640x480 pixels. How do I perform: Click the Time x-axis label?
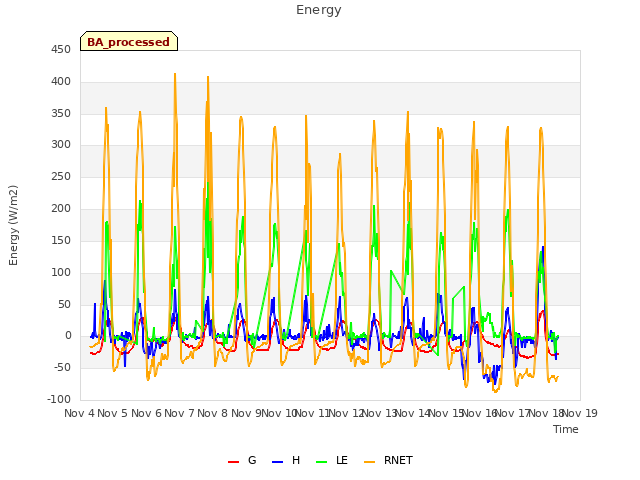point(566,429)
